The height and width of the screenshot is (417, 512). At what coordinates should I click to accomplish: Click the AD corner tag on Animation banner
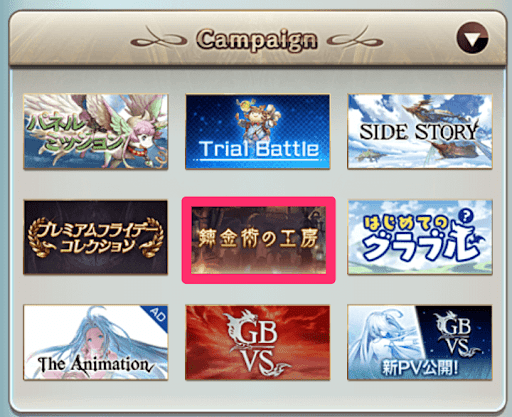157,316
